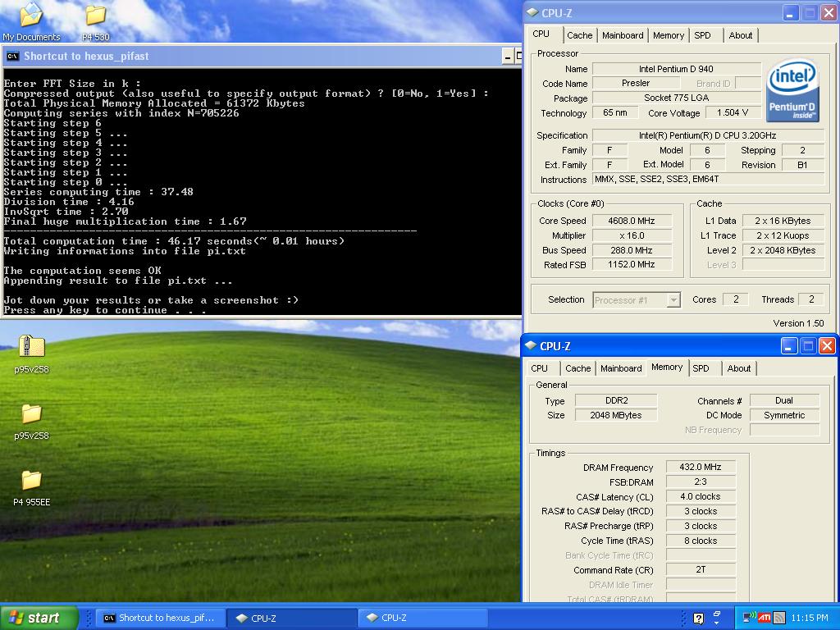Select the p95v258 folder icon
Viewport: 840px width, 630px height.
(x=31, y=413)
